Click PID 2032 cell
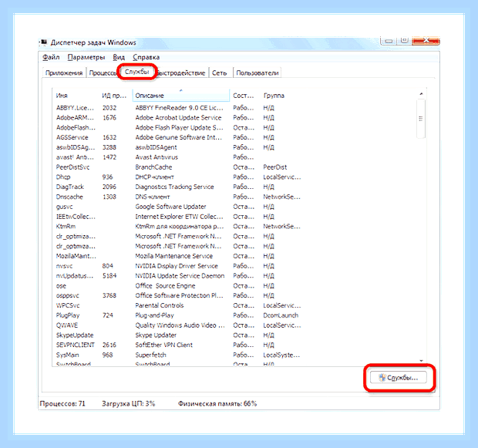This screenshot has width=478, height=448. tap(109, 108)
